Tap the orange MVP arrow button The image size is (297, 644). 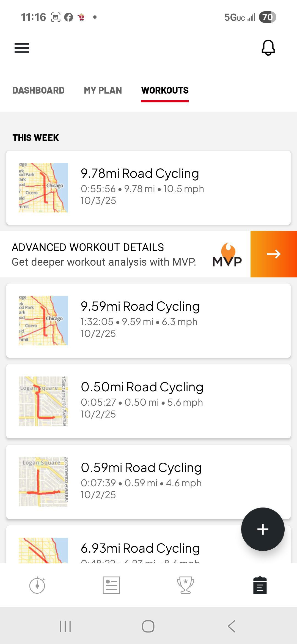[x=273, y=254]
